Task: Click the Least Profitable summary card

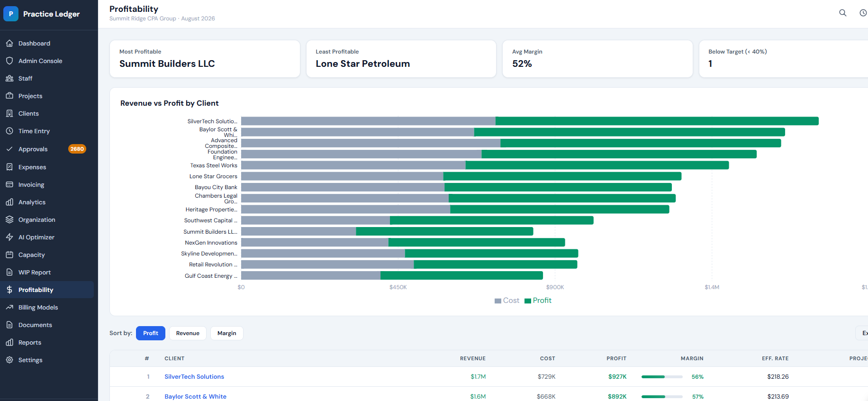Action: 401,59
